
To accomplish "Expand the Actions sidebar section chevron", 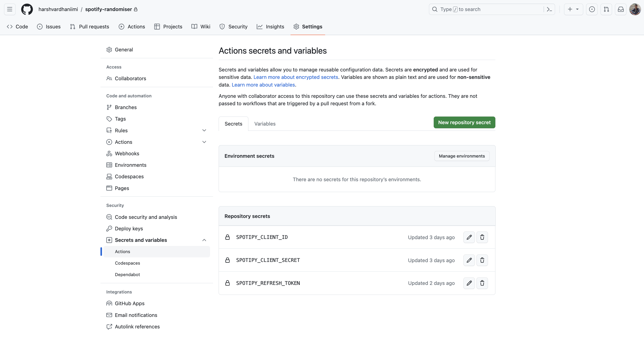I will coord(204,142).
